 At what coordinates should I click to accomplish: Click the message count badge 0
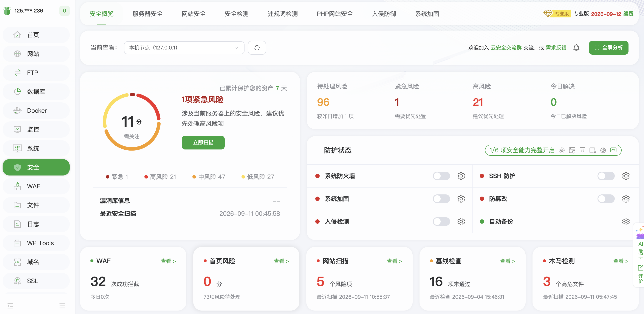point(65,11)
